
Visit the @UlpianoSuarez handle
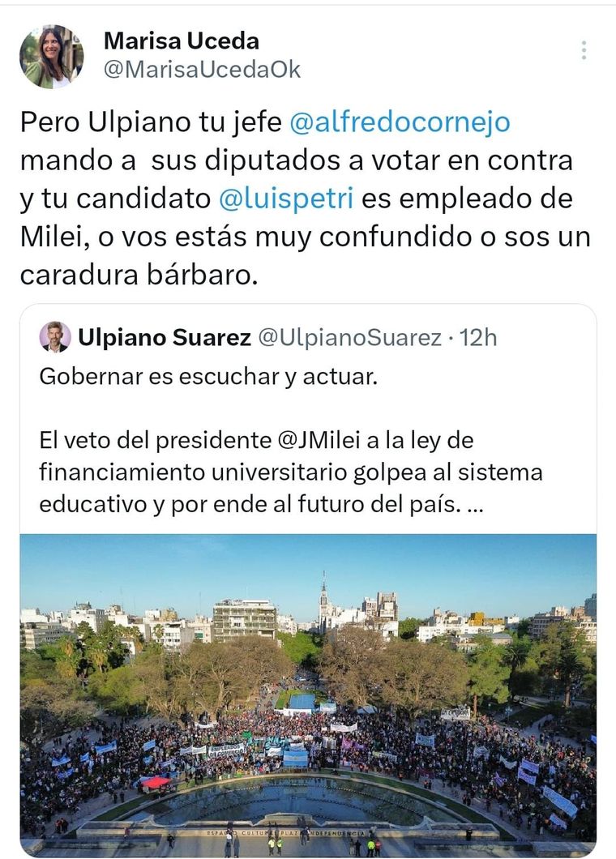click(349, 338)
